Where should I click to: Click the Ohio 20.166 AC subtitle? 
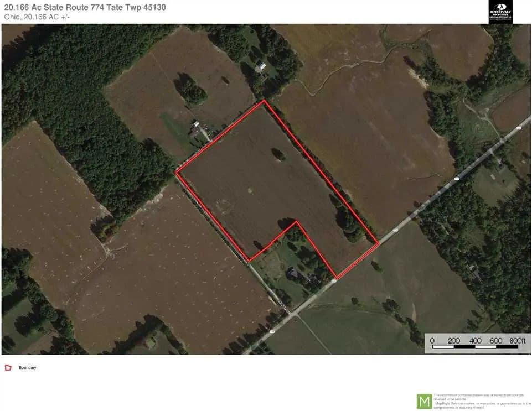tap(37, 17)
